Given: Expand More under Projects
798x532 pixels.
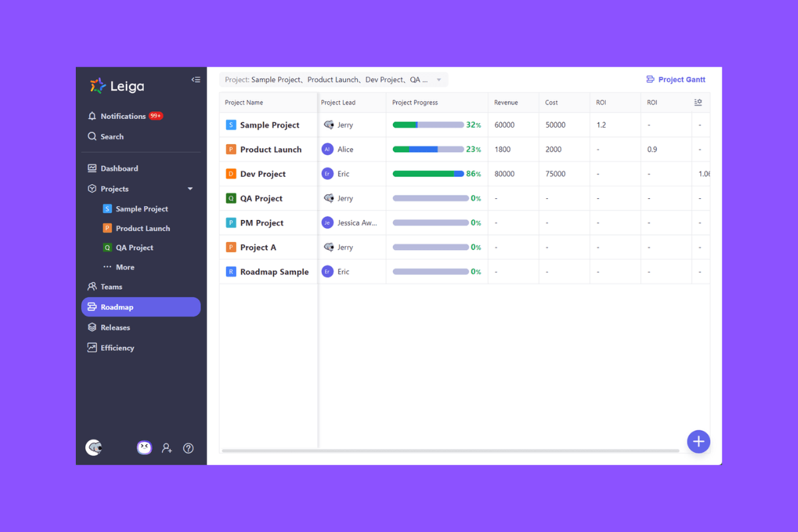Looking at the screenshot, I should pyautogui.click(x=124, y=267).
